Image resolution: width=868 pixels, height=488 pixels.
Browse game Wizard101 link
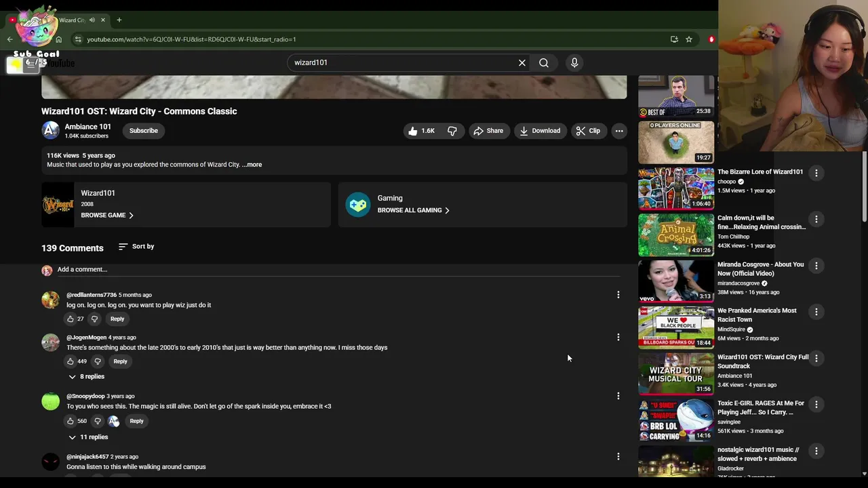(x=107, y=216)
